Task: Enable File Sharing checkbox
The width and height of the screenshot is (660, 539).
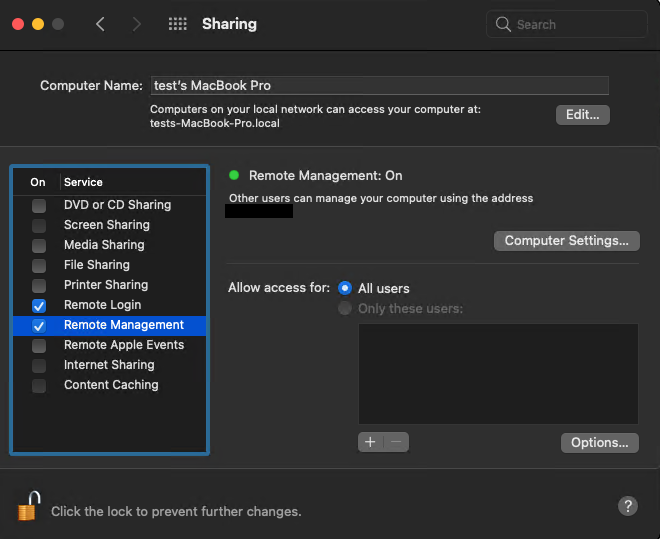Action: pos(39,266)
